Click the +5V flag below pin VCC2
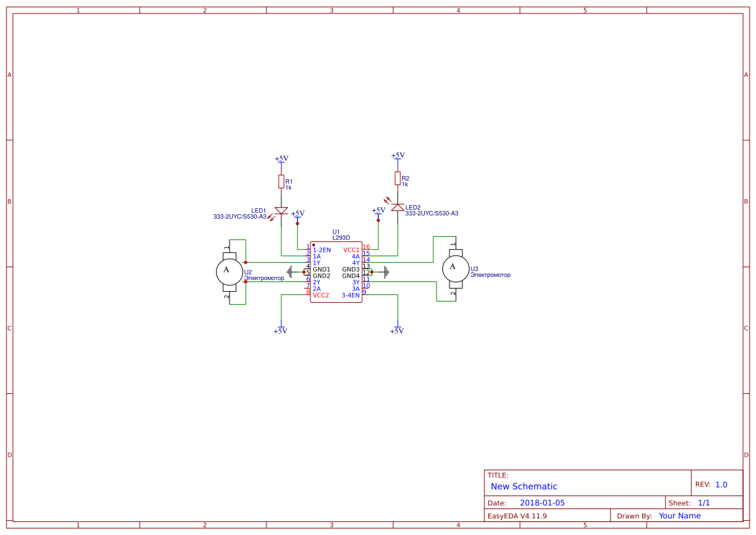This screenshot has width=756, height=535. [281, 327]
